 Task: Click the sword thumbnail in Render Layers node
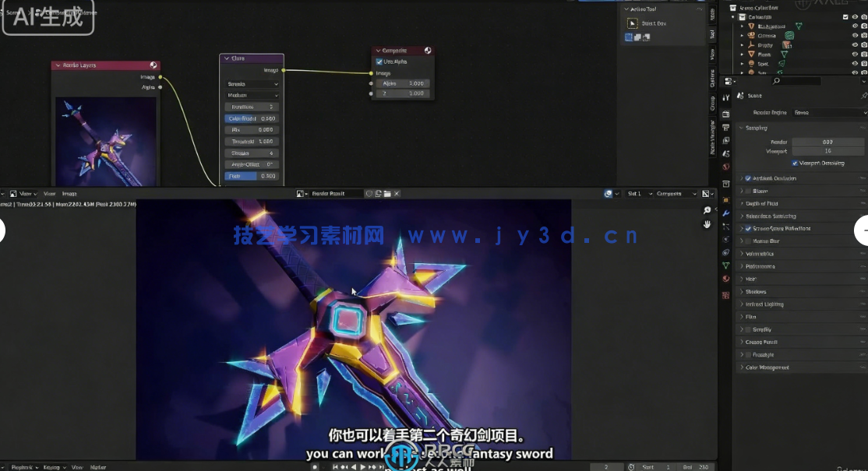(107, 140)
